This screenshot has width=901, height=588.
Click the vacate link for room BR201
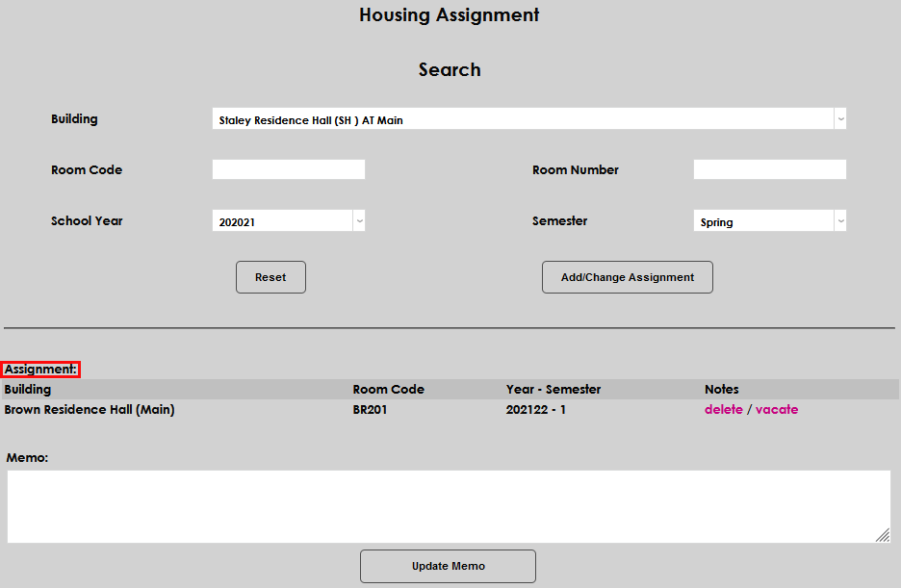tap(777, 409)
